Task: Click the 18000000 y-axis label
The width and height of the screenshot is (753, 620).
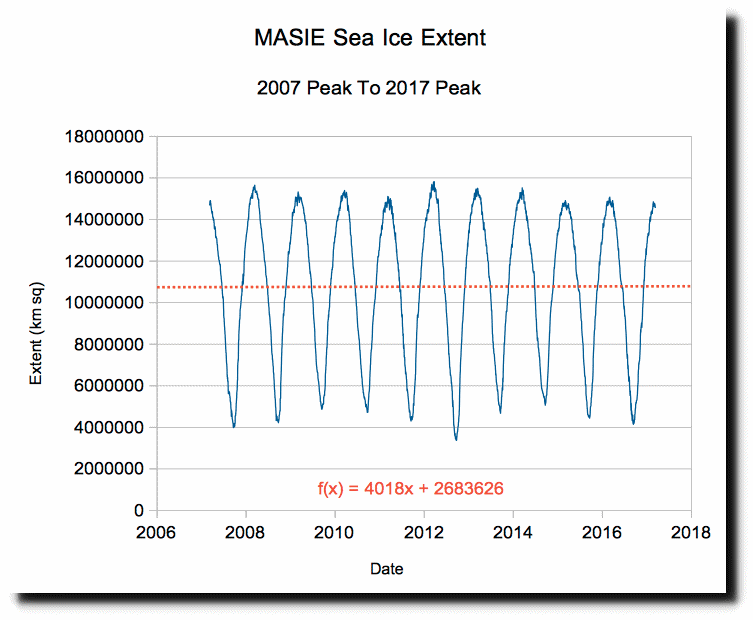Action: pyautogui.click(x=104, y=136)
